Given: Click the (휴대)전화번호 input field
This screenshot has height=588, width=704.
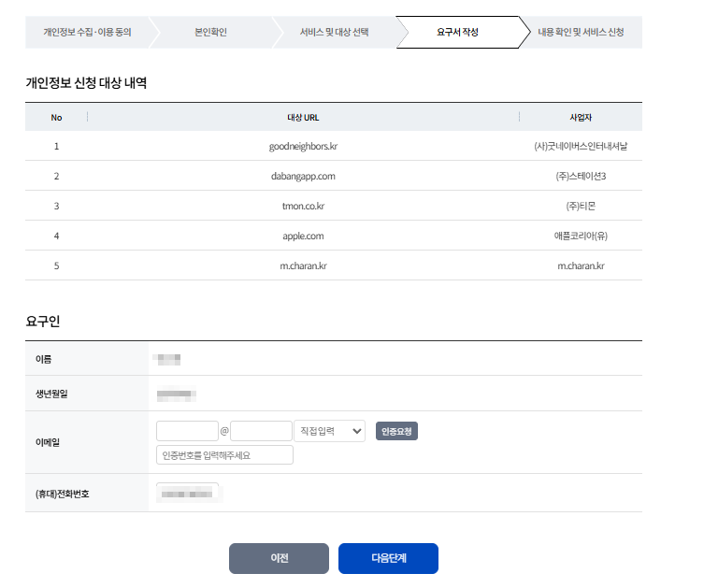Looking at the screenshot, I should [x=187, y=493].
